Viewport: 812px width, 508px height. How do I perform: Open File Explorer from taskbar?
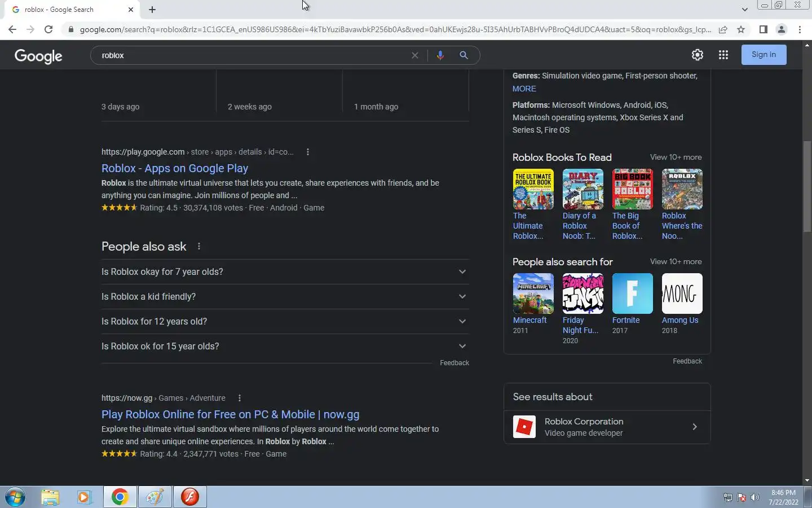(50, 497)
